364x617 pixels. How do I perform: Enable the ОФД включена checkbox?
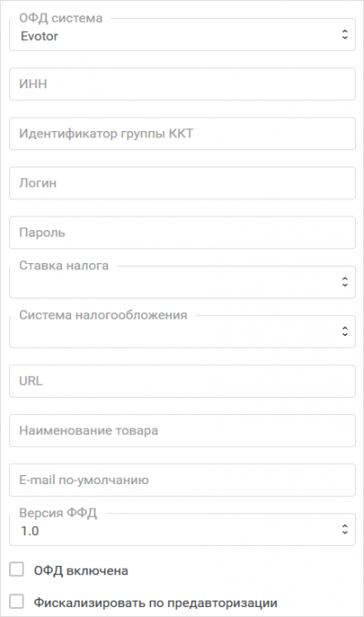click(x=16, y=570)
